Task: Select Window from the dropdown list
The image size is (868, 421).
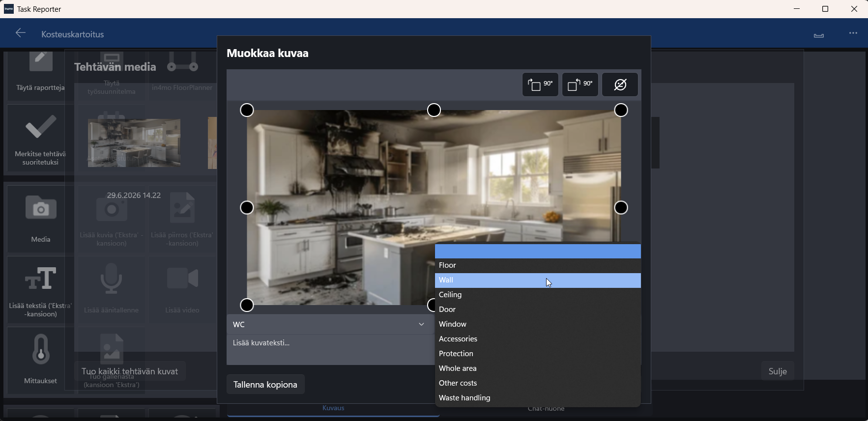Action: pos(538,324)
